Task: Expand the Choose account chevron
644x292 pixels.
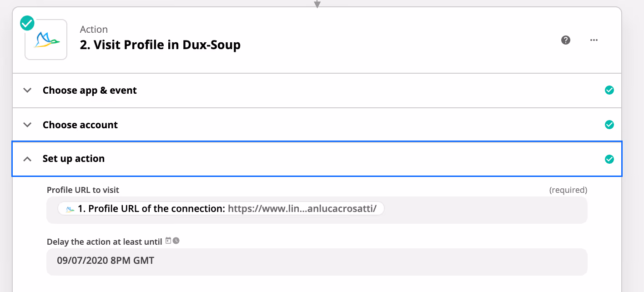Action: 27,125
